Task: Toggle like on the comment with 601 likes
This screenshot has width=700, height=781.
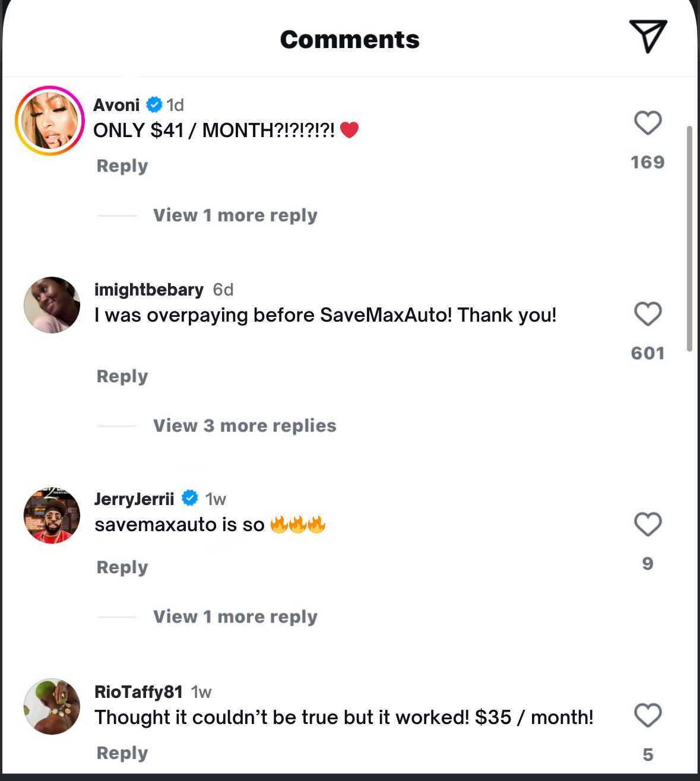Action: (647, 314)
